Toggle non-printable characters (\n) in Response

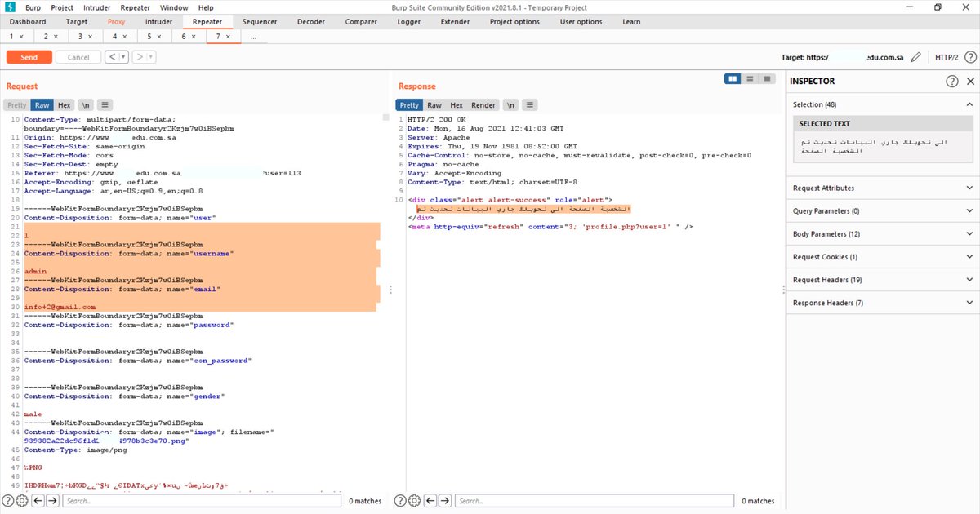(x=510, y=105)
